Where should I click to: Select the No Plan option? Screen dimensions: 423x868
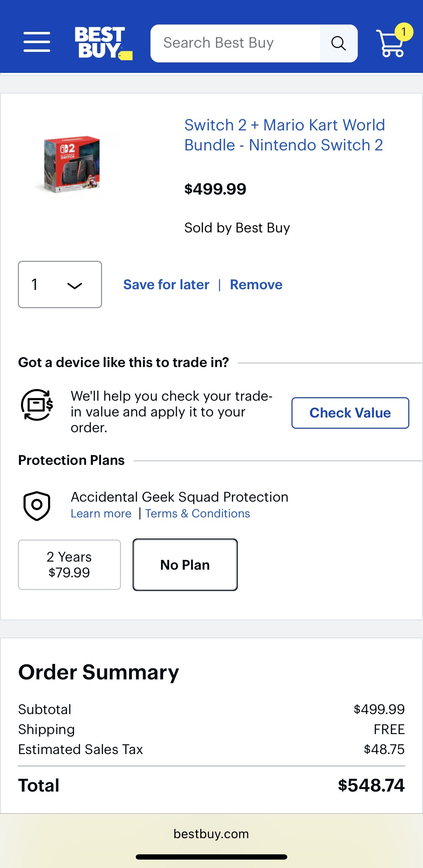click(185, 565)
